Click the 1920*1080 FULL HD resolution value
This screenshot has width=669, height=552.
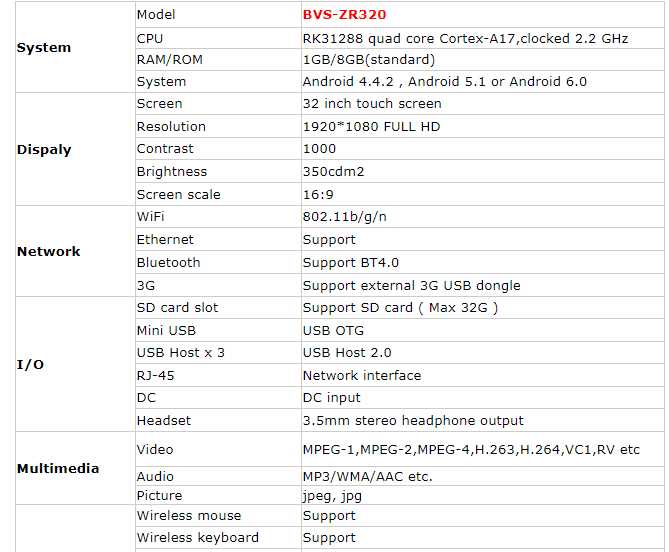[371, 127]
